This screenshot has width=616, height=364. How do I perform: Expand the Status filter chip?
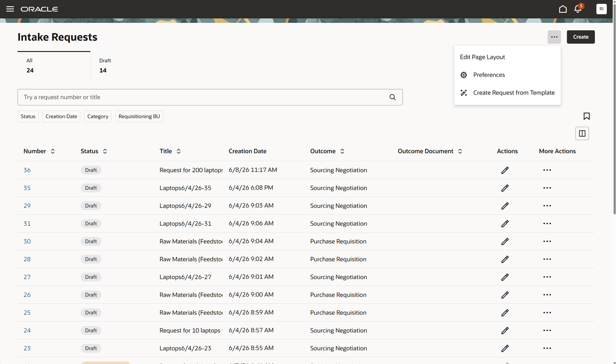[28, 116]
